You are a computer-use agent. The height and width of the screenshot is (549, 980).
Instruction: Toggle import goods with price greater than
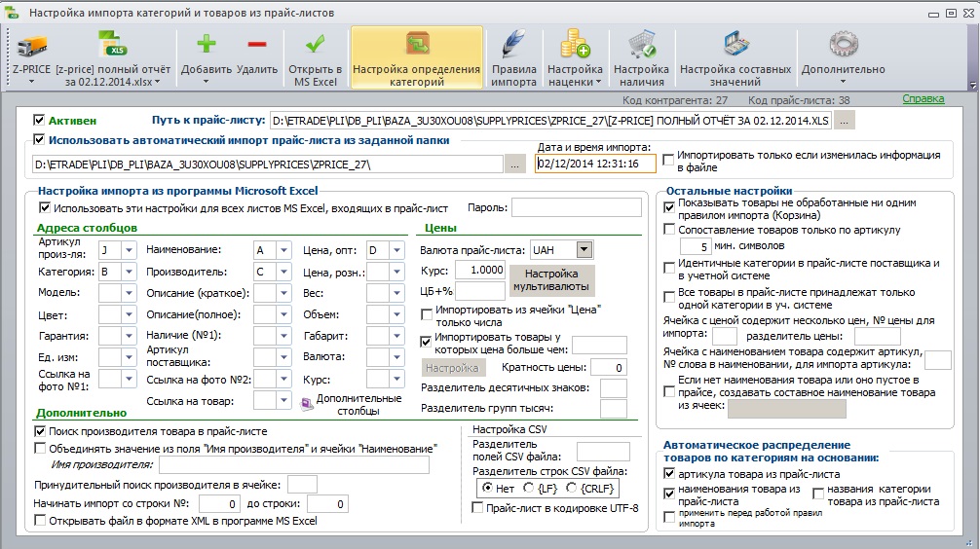pos(427,343)
